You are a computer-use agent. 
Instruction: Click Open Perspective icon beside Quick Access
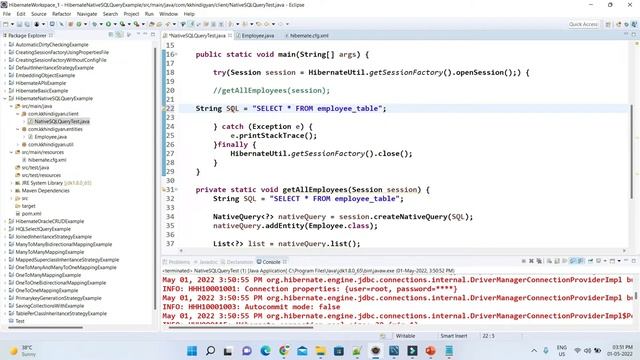click(608, 24)
